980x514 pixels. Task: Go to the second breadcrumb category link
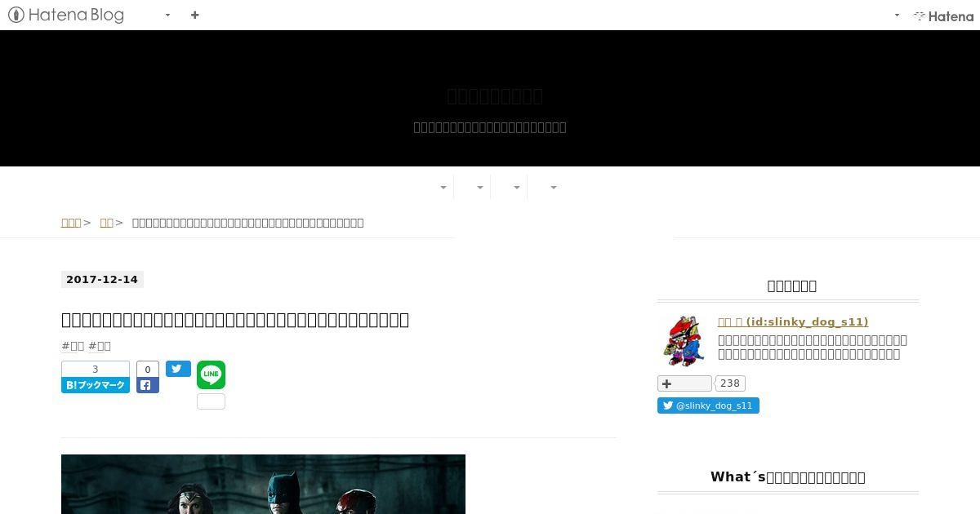[x=106, y=223]
